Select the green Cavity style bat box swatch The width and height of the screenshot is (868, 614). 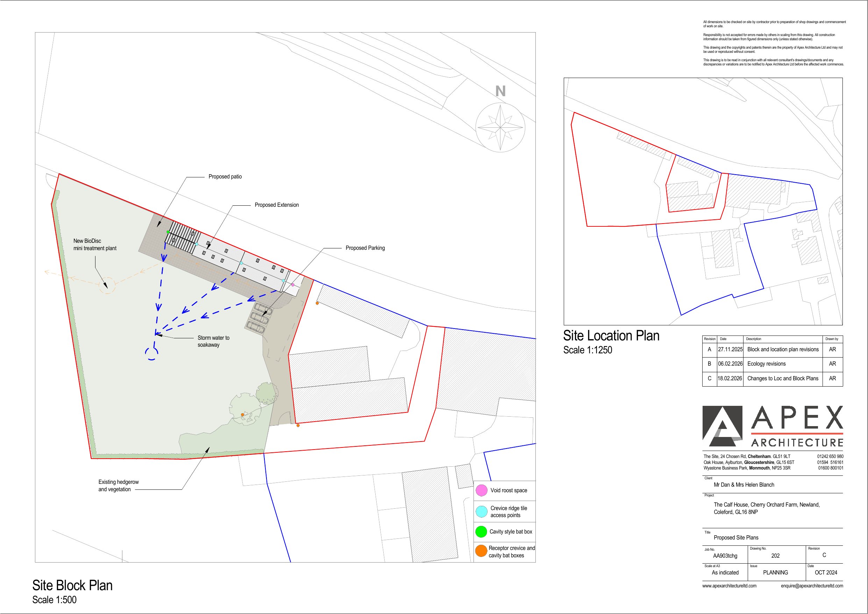pyautogui.click(x=481, y=531)
